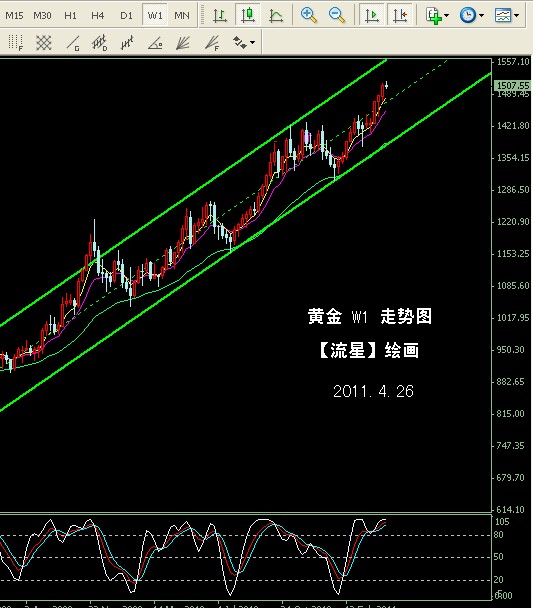Toggle chart auto scroll
The image size is (533, 608).
[372, 16]
